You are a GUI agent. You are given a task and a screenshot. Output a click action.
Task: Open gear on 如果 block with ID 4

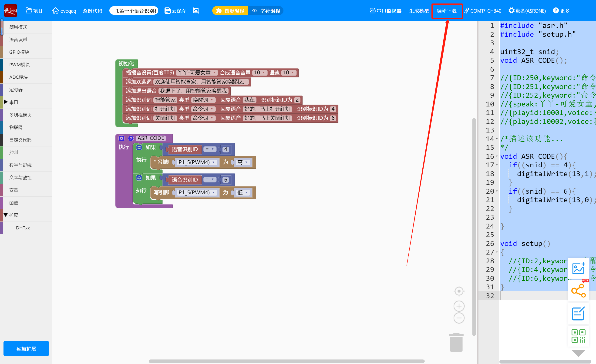139,147
